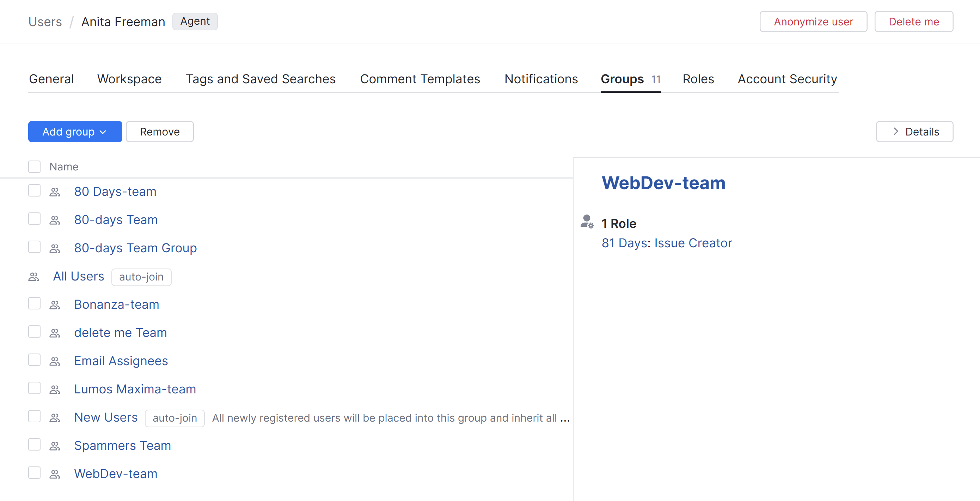Open the Account Security tab
This screenshot has width=980, height=501.
(x=787, y=79)
